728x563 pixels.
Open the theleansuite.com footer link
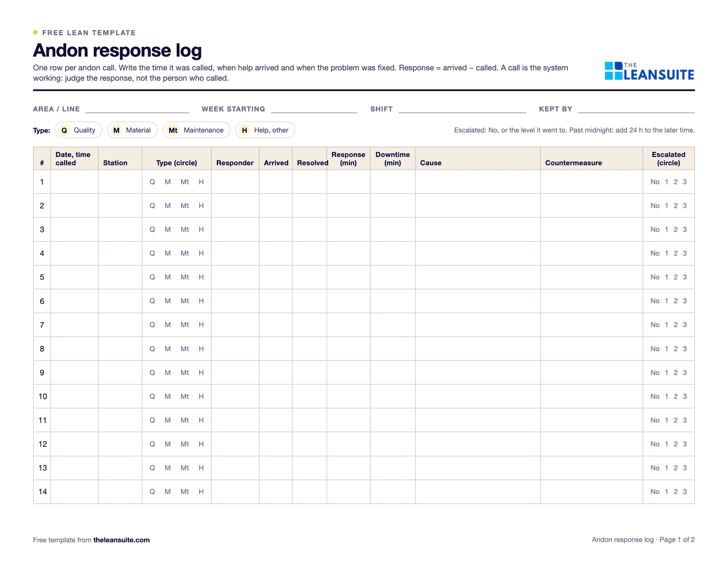tap(122, 540)
